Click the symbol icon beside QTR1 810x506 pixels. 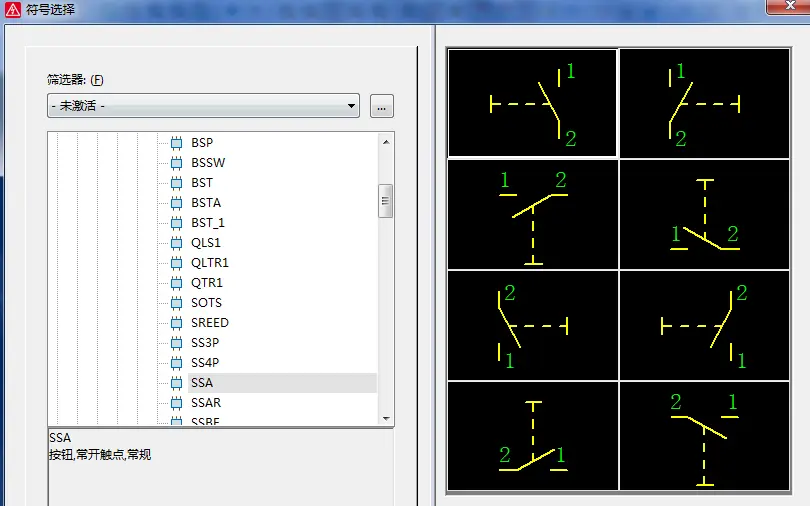point(177,283)
